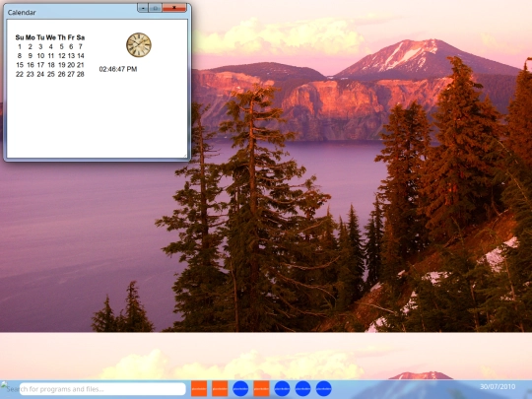
Task: Click the third blue circle taskbar icon
Action: click(x=303, y=388)
